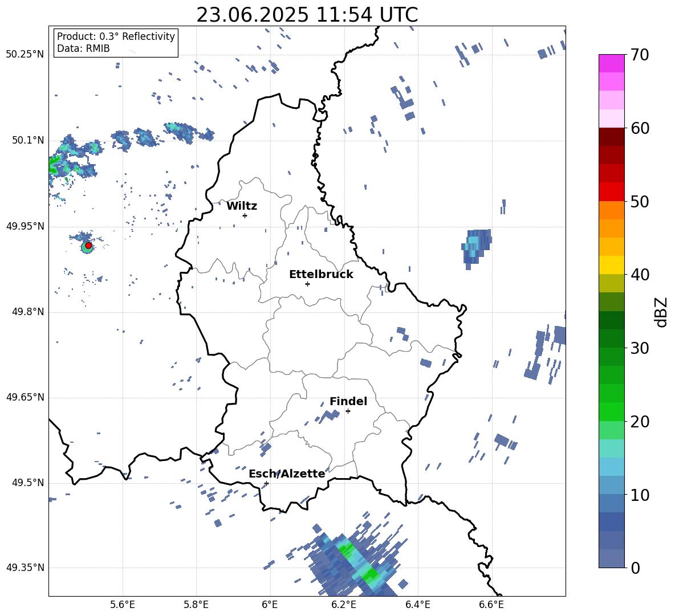
Task: Click the 30 tick on colorbar
Action: [640, 348]
